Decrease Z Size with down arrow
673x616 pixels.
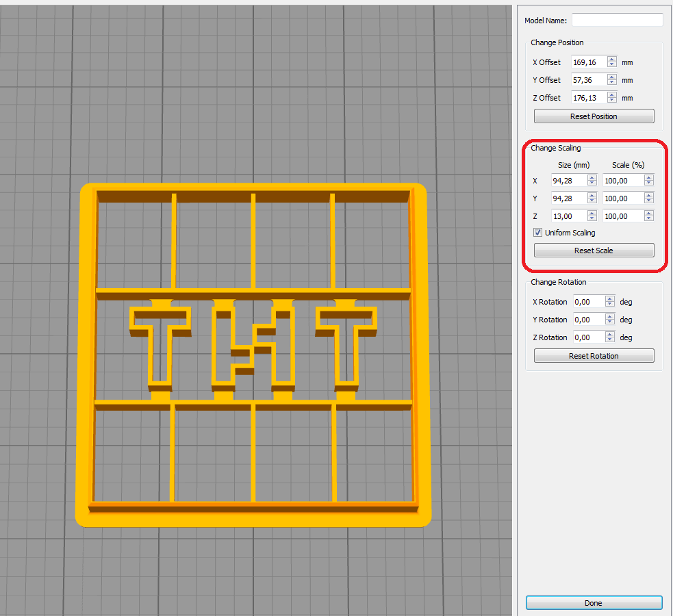pos(592,219)
